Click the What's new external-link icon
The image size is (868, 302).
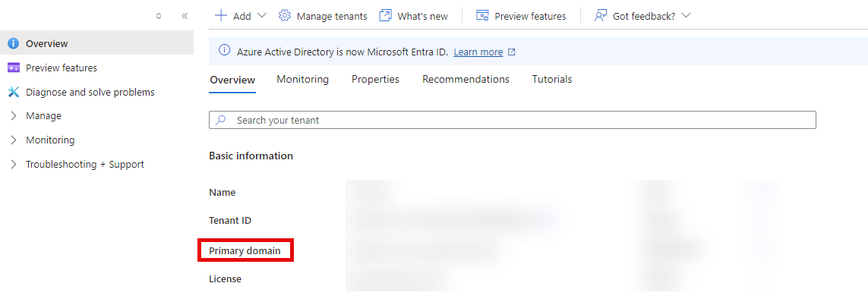point(385,15)
